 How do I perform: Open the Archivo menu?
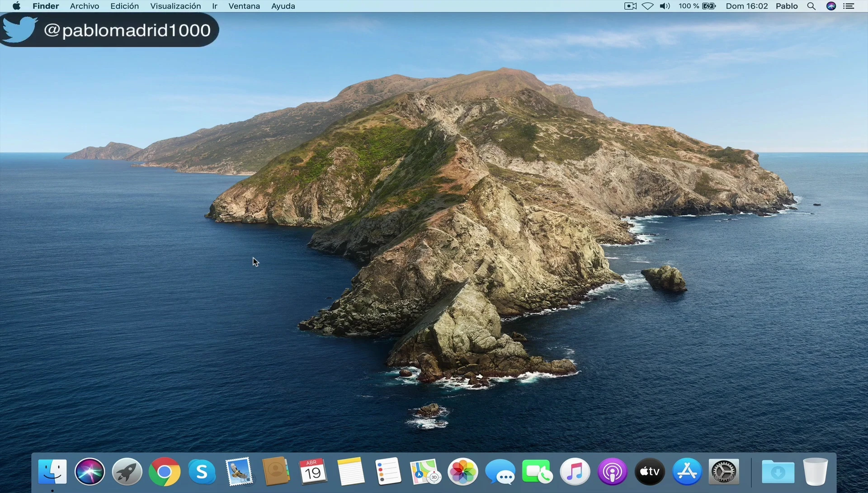[x=85, y=6]
